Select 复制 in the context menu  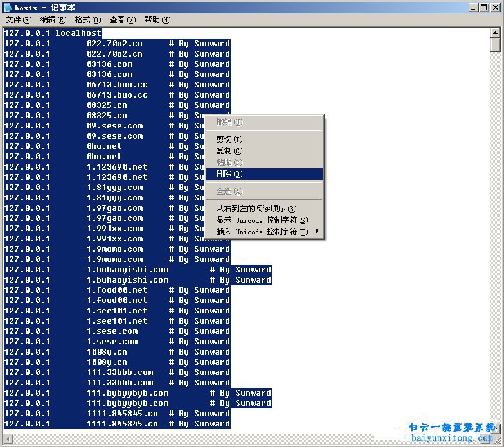coord(230,151)
